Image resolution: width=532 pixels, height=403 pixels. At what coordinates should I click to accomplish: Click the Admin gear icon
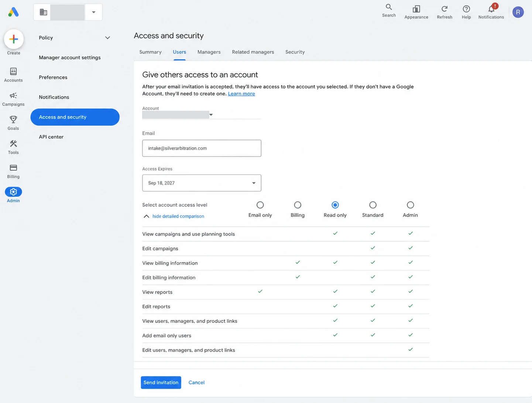click(13, 192)
